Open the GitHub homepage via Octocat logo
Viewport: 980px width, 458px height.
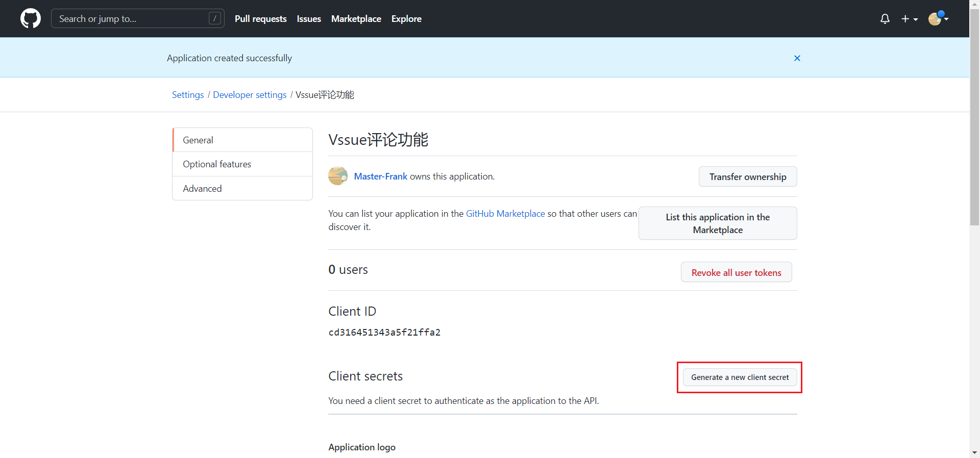coord(31,18)
